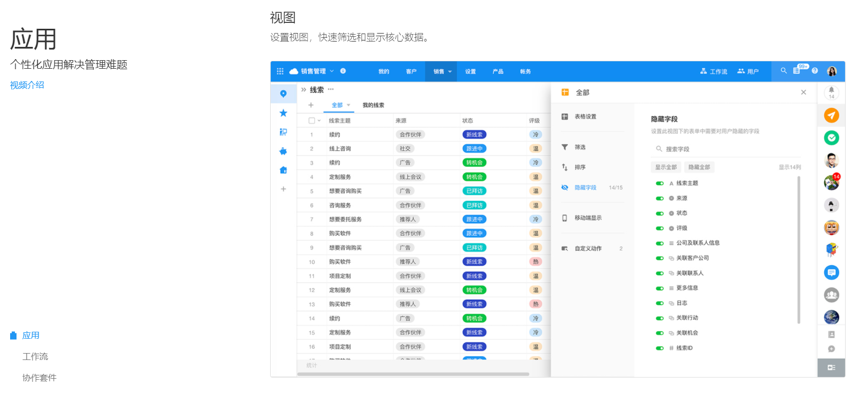
Task: Click the orange paper plane icon
Action: pos(832,115)
